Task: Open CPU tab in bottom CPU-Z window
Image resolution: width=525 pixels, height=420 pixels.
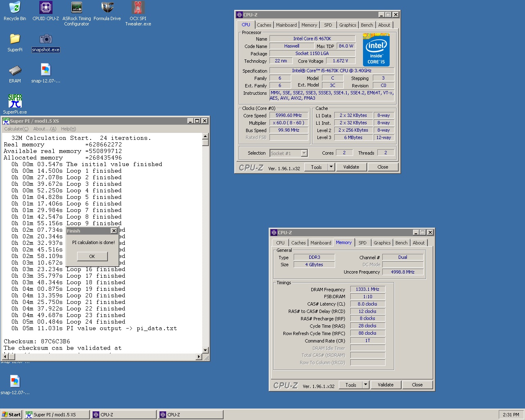Action: coord(281,243)
